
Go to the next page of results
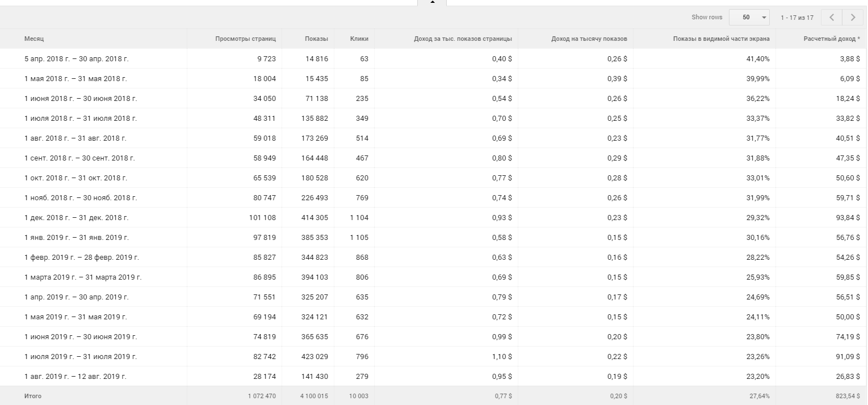point(853,18)
